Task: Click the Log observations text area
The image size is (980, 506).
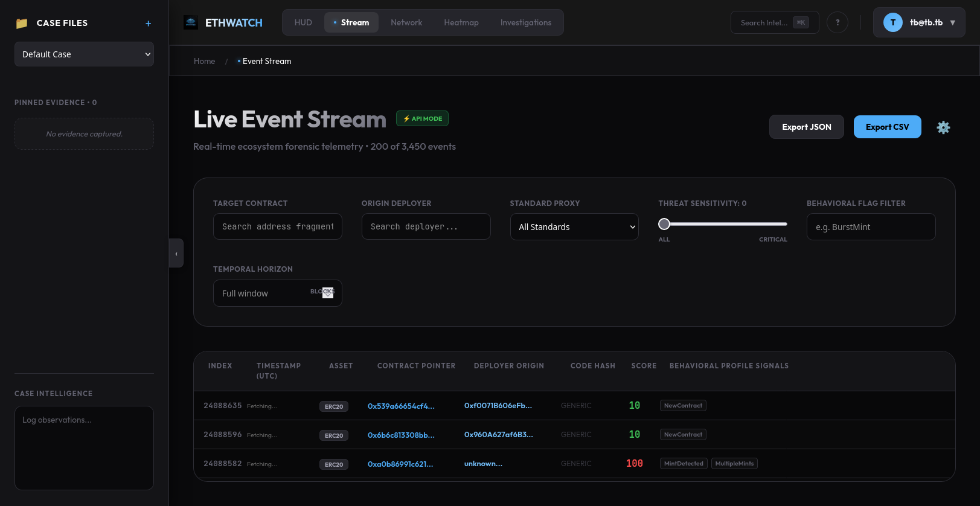Action: (x=84, y=448)
